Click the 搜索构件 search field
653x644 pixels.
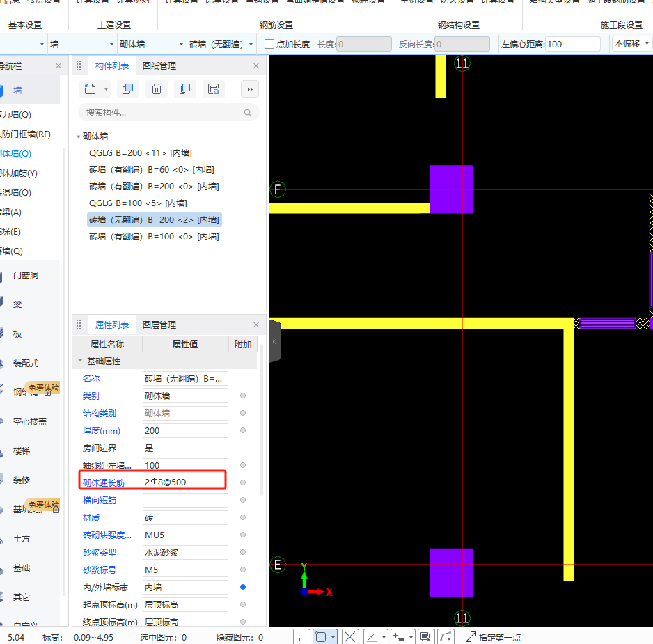[x=168, y=113]
